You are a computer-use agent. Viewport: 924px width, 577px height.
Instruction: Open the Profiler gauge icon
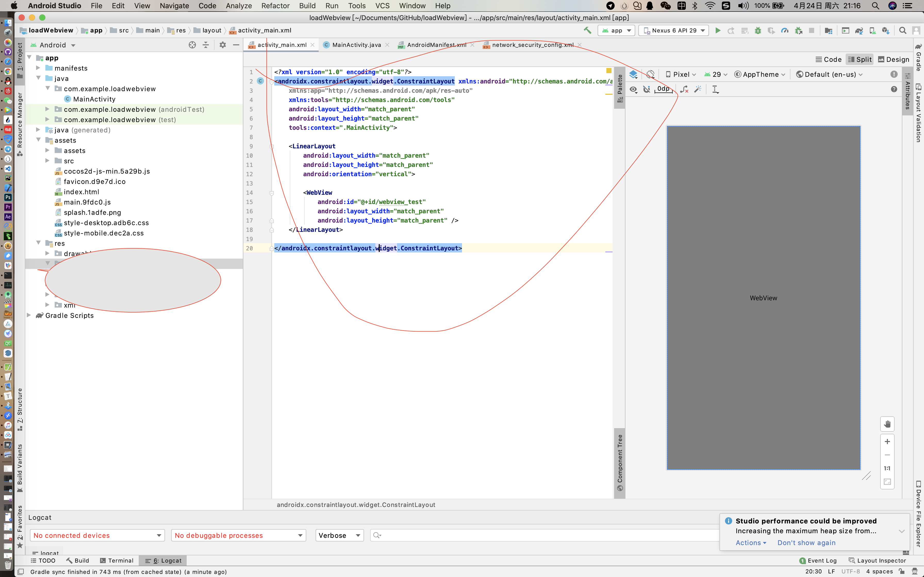click(x=785, y=31)
